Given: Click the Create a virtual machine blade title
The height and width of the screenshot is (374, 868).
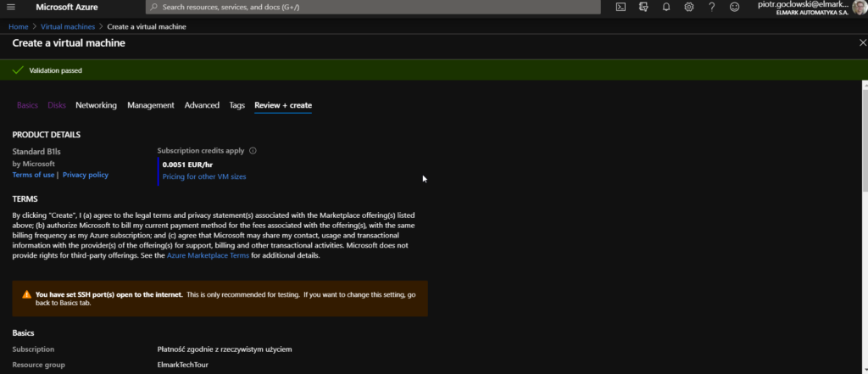Looking at the screenshot, I should pyautogui.click(x=69, y=42).
